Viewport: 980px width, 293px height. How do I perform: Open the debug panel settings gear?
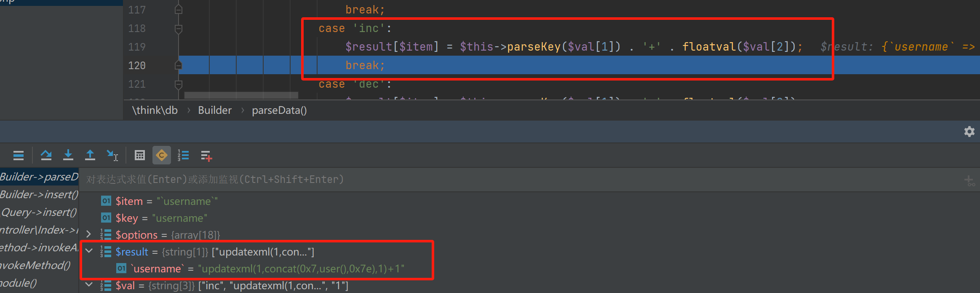point(969,132)
